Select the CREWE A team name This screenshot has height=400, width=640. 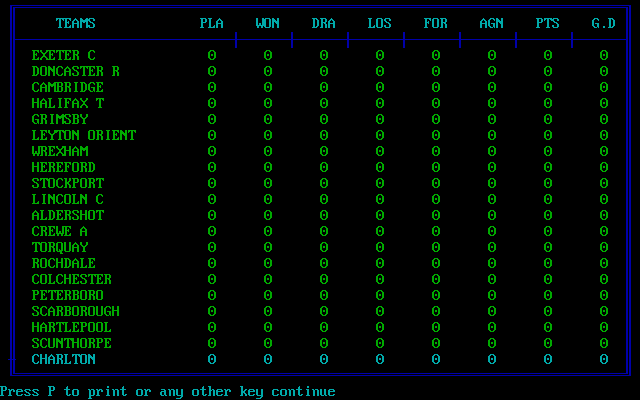[60, 231]
